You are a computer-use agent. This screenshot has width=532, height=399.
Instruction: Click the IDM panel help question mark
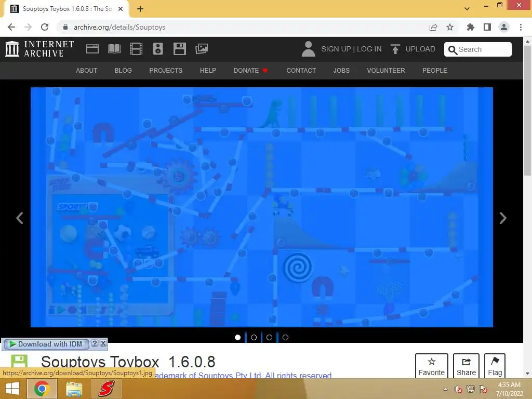tap(95, 343)
